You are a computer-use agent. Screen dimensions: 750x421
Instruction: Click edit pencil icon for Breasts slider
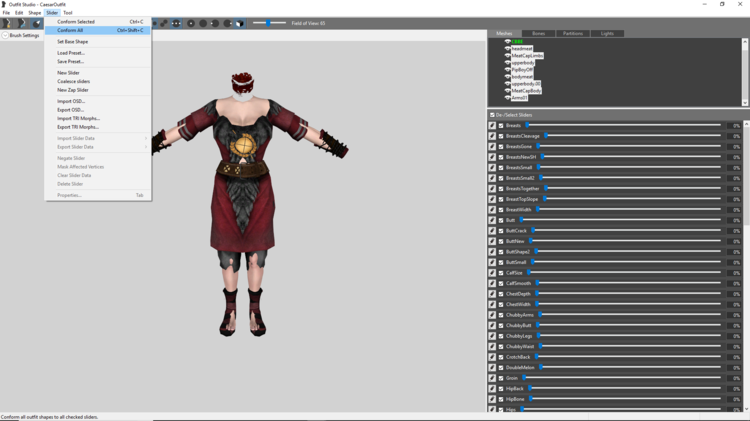click(492, 125)
